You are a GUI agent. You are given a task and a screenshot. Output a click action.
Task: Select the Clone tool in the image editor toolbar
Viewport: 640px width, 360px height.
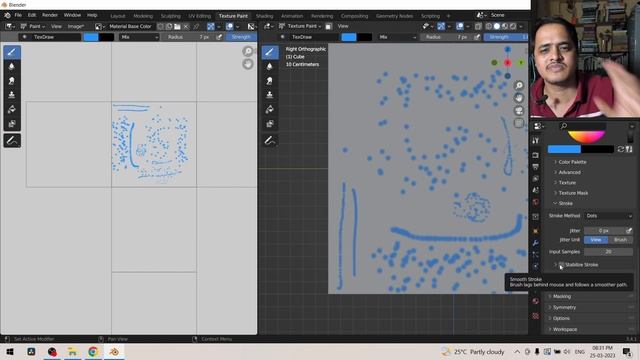coord(12,95)
